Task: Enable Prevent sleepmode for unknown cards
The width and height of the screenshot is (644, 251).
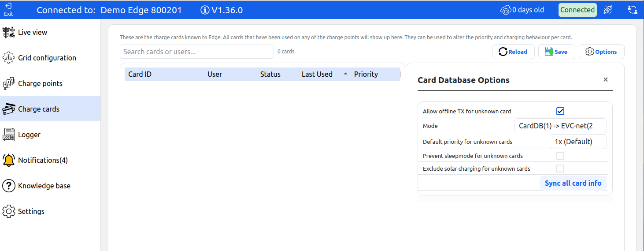Action: coord(560,156)
